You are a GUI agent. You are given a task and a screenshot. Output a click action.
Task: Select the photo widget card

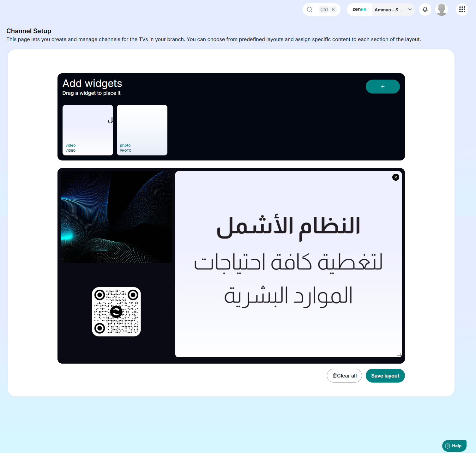[142, 130]
